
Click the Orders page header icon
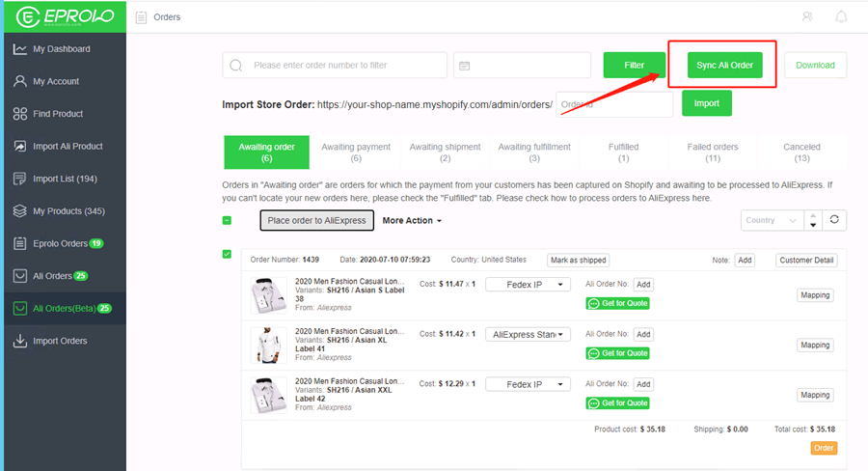coord(141,17)
